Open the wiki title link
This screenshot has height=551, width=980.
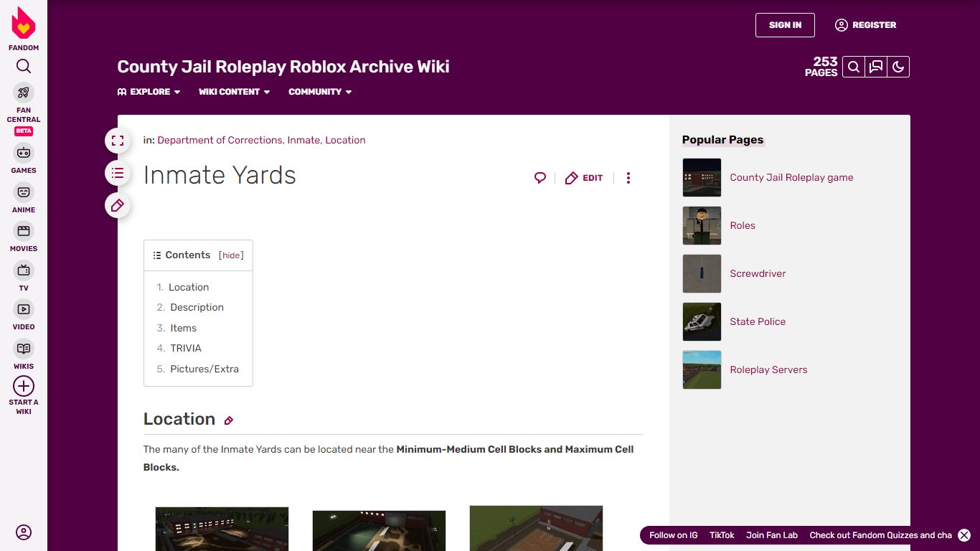283,67
